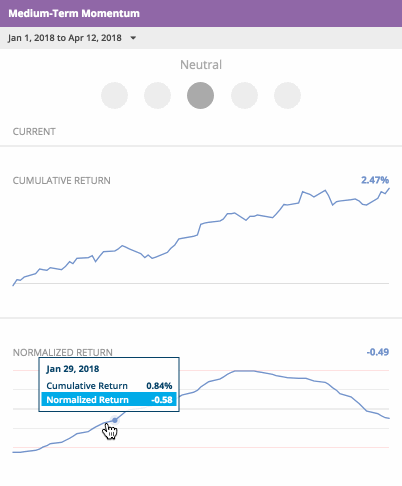Select the first momentum indicator circle

(114, 95)
